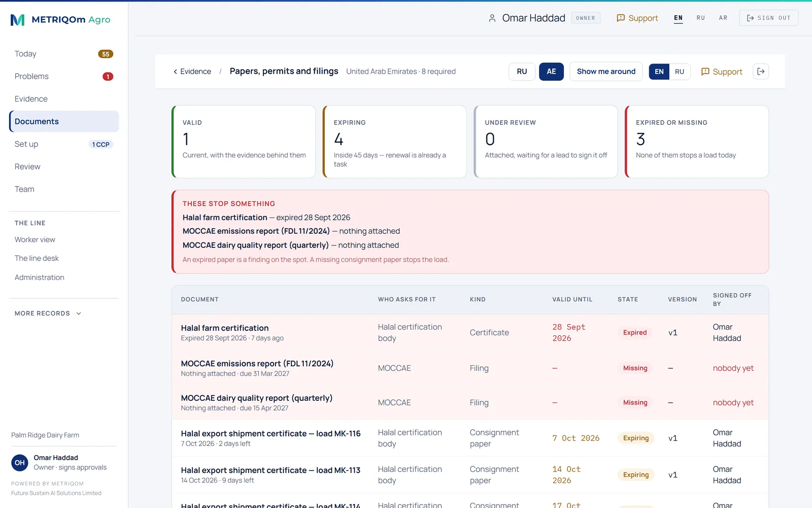Switch top header language to RU
The width and height of the screenshot is (812, 508).
click(x=700, y=18)
